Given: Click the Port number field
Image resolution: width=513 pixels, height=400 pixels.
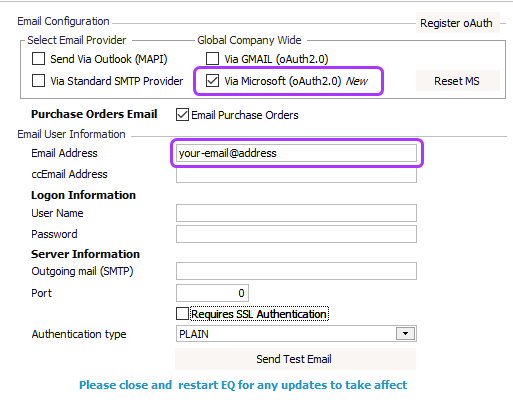Looking at the screenshot, I should (x=212, y=293).
